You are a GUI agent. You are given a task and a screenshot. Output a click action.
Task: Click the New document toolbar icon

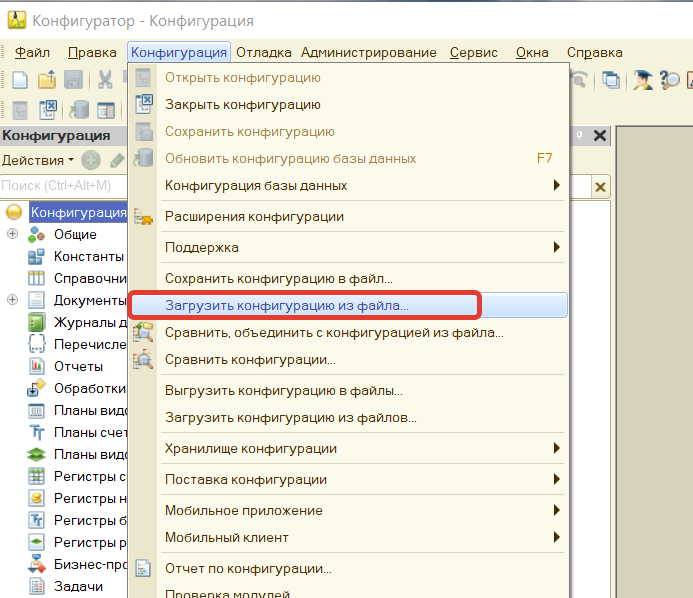(x=20, y=80)
